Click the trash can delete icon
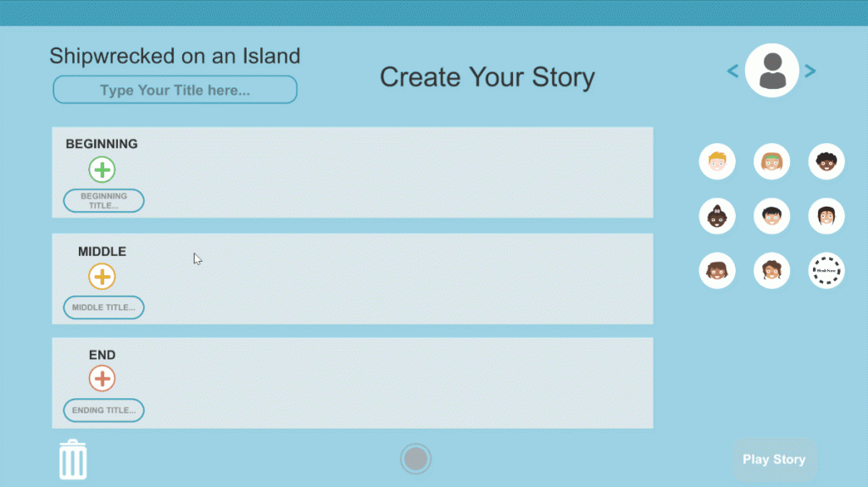Image resolution: width=868 pixels, height=487 pixels. click(73, 459)
